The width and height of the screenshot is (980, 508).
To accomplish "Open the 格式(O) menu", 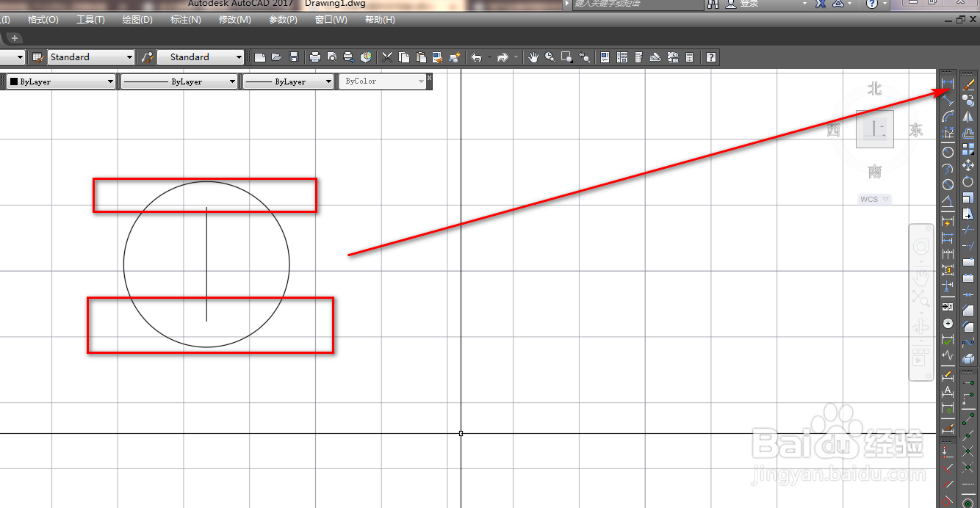I will (43, 20).
